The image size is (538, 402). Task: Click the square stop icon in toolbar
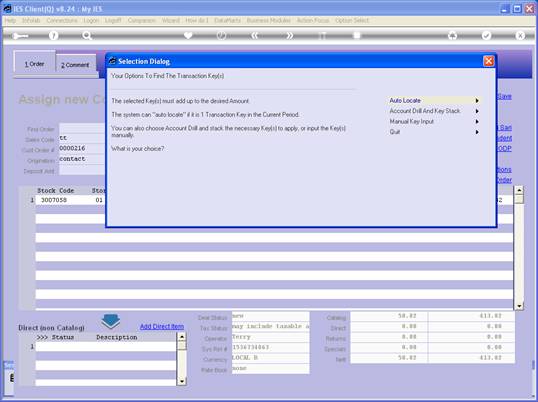pyautogui.click(x=357, y=35)
